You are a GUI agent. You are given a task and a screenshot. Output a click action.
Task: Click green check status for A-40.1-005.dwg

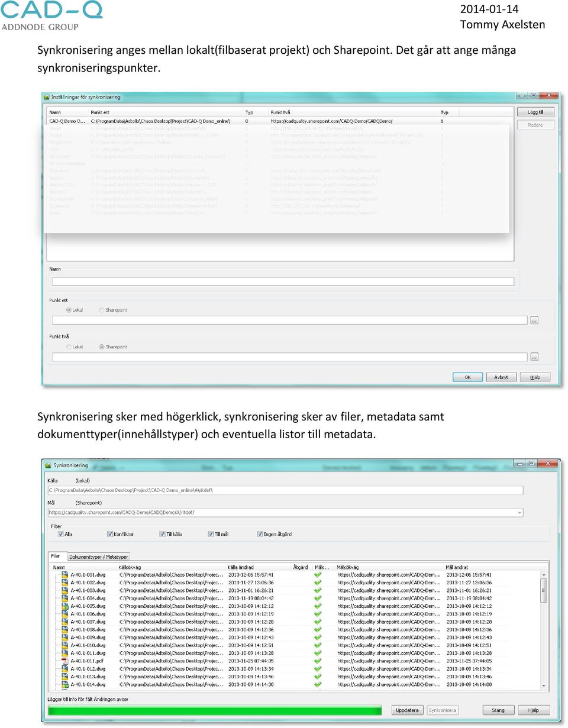click(318, 606)
